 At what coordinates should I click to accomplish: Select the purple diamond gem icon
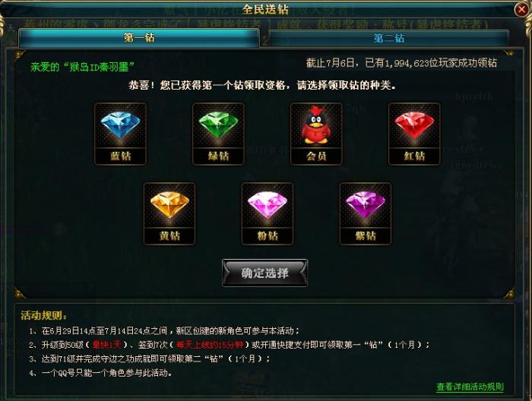point(365,205)
